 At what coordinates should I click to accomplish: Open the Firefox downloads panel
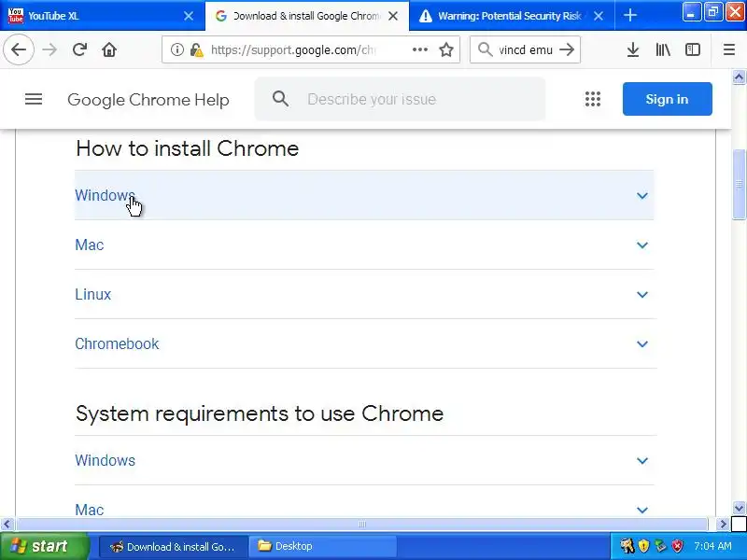[x=633, y=49]
